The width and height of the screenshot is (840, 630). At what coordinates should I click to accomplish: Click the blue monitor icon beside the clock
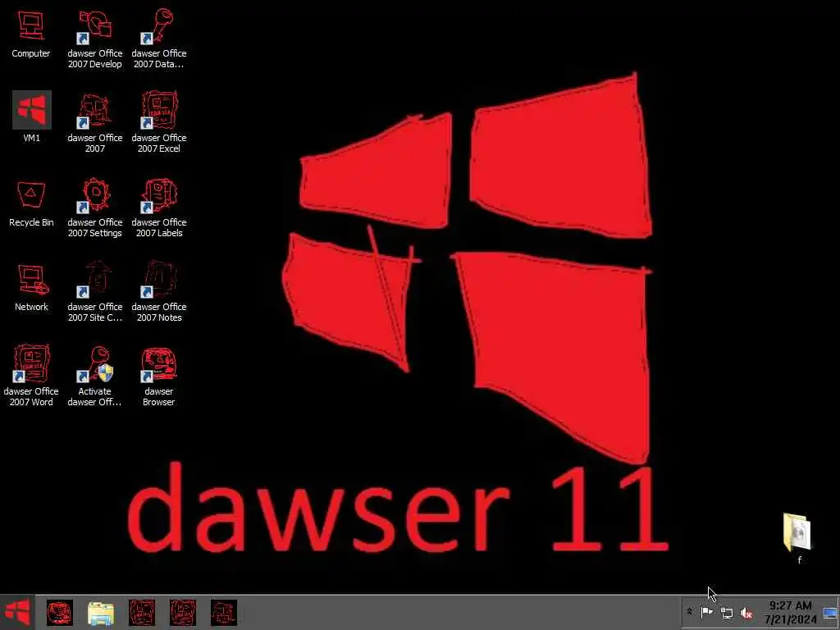830,613
